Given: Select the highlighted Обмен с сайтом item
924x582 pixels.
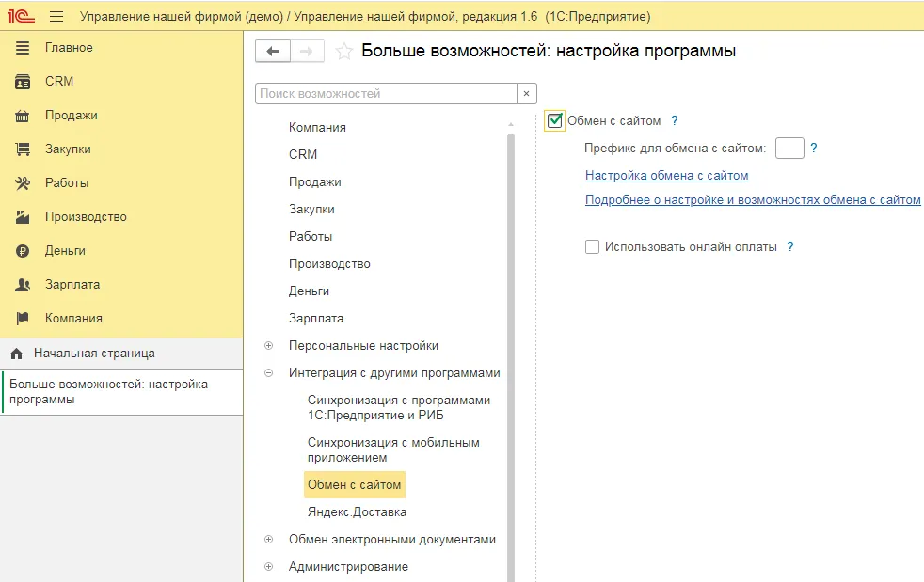Looking at the screenshot, I should (354, 485).
